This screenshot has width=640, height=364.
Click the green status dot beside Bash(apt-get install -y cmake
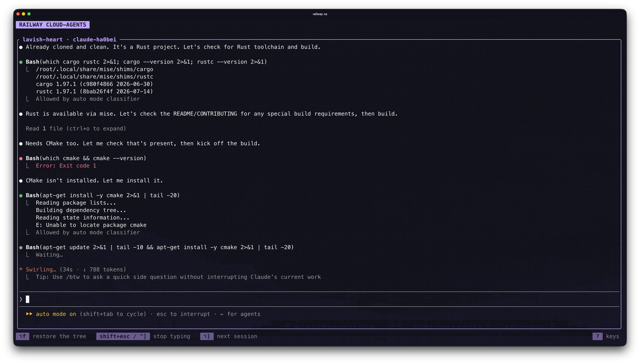pyautogui.click(x=21, y=196)
